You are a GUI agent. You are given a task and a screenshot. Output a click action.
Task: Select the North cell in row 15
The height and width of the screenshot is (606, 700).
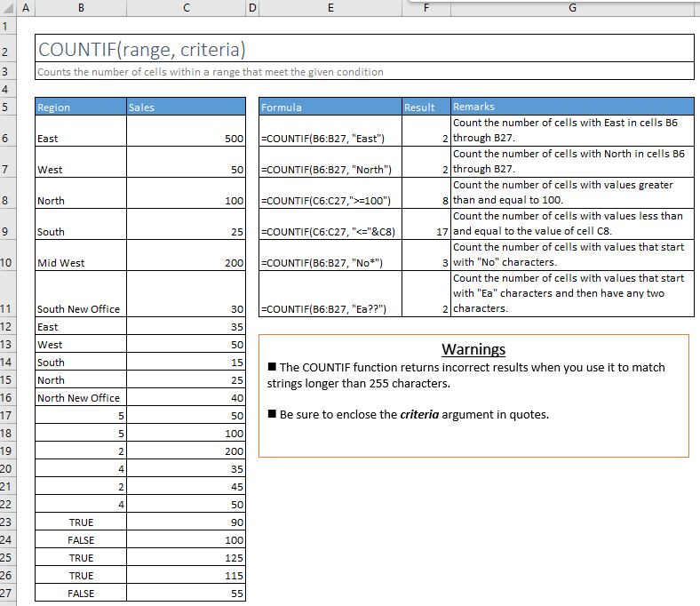(x=81, y=379)
